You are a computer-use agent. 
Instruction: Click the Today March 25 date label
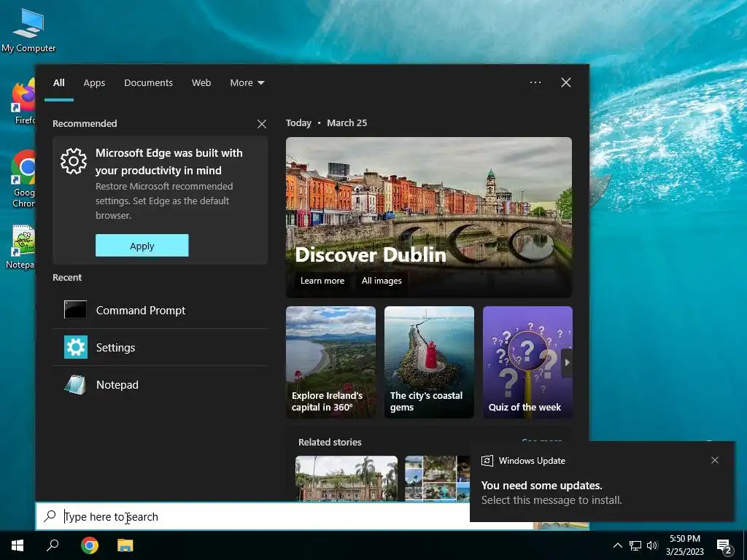[326, 122]
